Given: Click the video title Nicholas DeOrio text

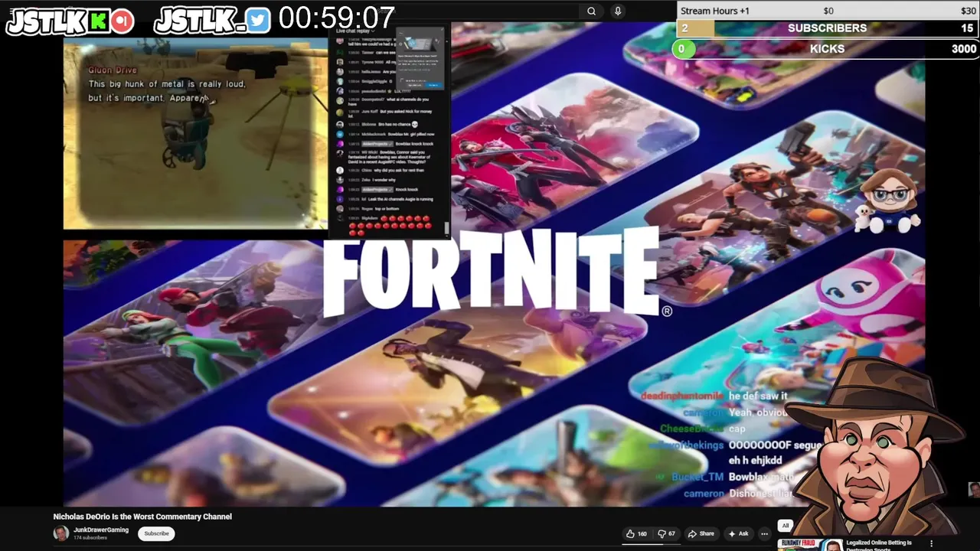Looking at the screenshot, I should [142, 517].
